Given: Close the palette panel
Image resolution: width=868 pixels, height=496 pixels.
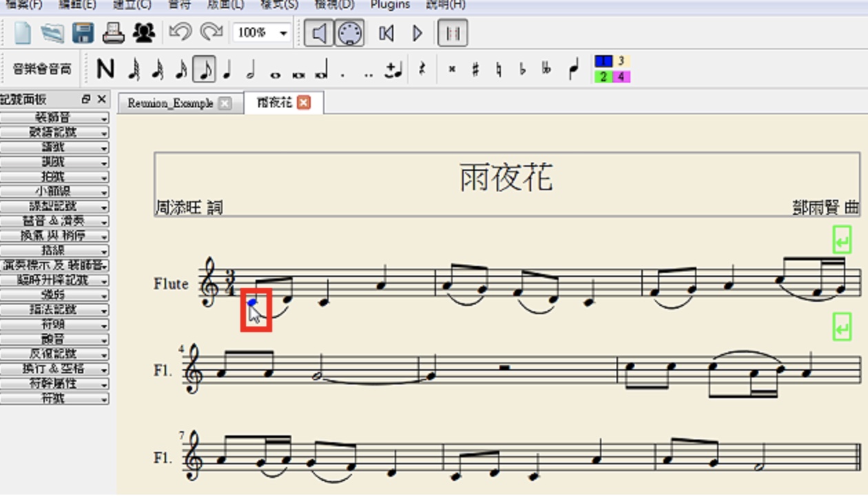Looking at the screenshot, I should click(101, 99).
